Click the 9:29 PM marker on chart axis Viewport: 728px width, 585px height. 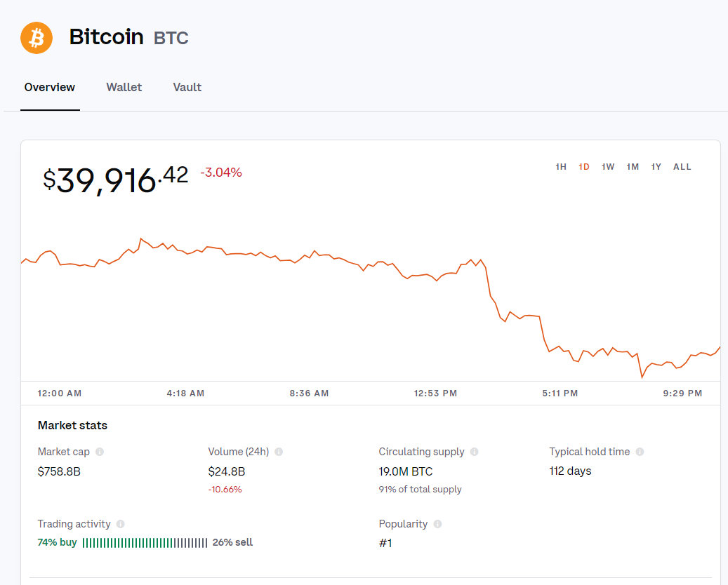[682, 394]
